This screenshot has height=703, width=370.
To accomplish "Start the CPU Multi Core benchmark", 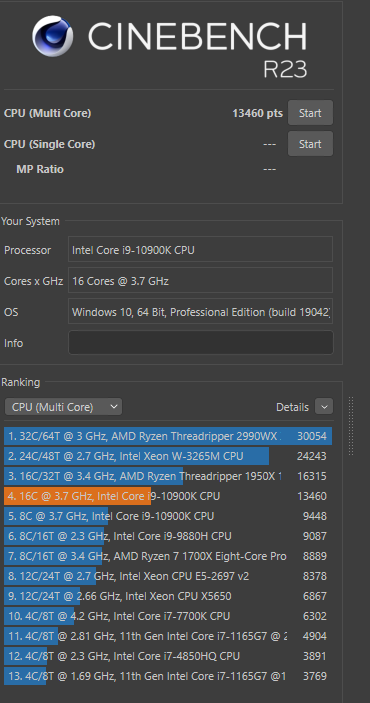I will pos(310,113).
